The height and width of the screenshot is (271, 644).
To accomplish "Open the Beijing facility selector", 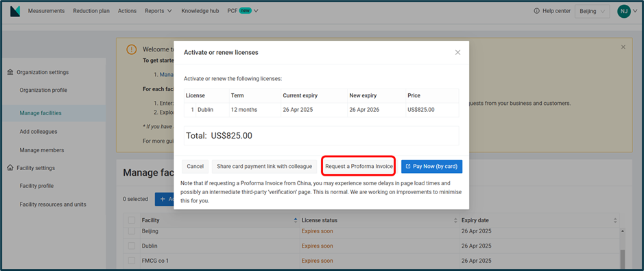I will click(592, 12).
